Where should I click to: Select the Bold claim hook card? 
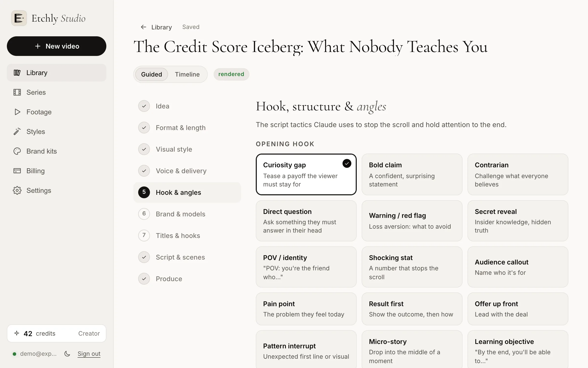click(x=412, y=174)
